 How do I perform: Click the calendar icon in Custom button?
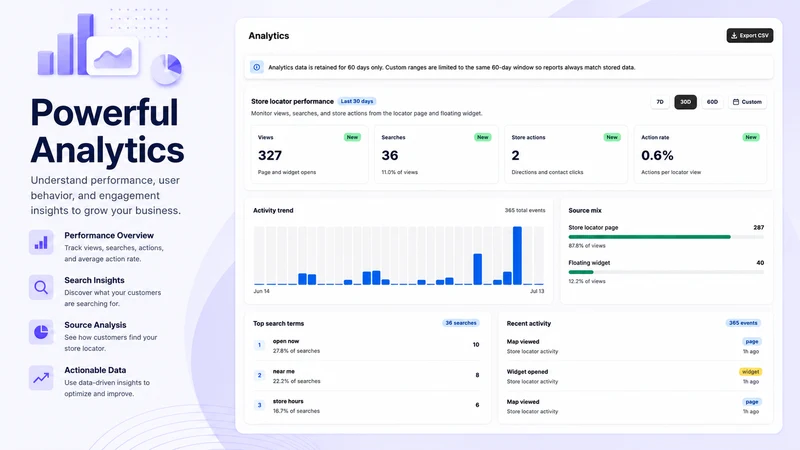point(736,102)
